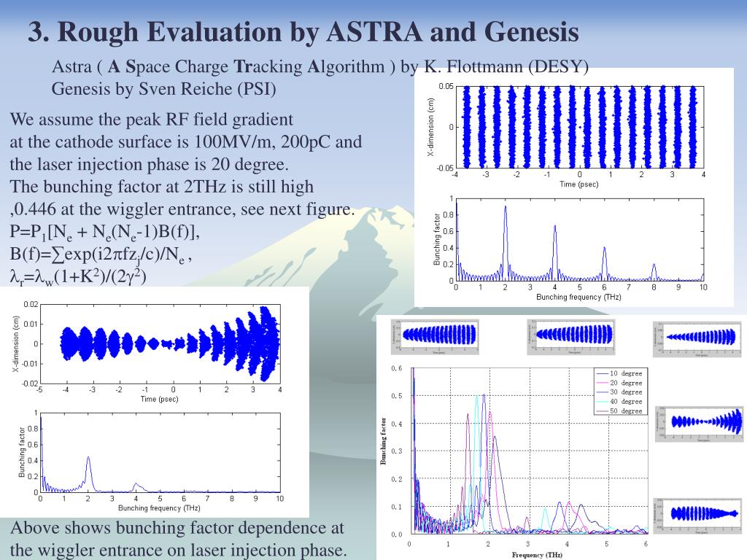Click the 2 THz peak in top-right spectrum
This screenshot has height=560, width=747.
click(506, 208)
